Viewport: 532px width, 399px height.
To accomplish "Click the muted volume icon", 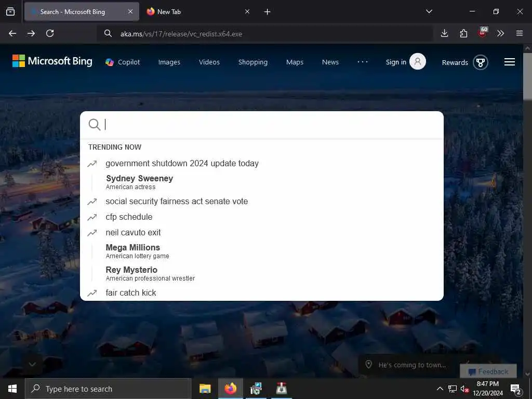I will click(464, 389).
